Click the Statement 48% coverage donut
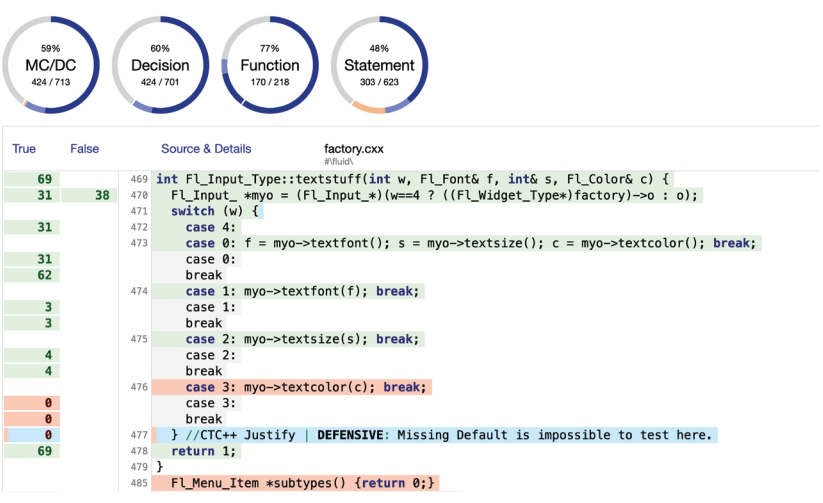Image resolution: width=823 pixels, height=503 pixels. coord(379,65)
